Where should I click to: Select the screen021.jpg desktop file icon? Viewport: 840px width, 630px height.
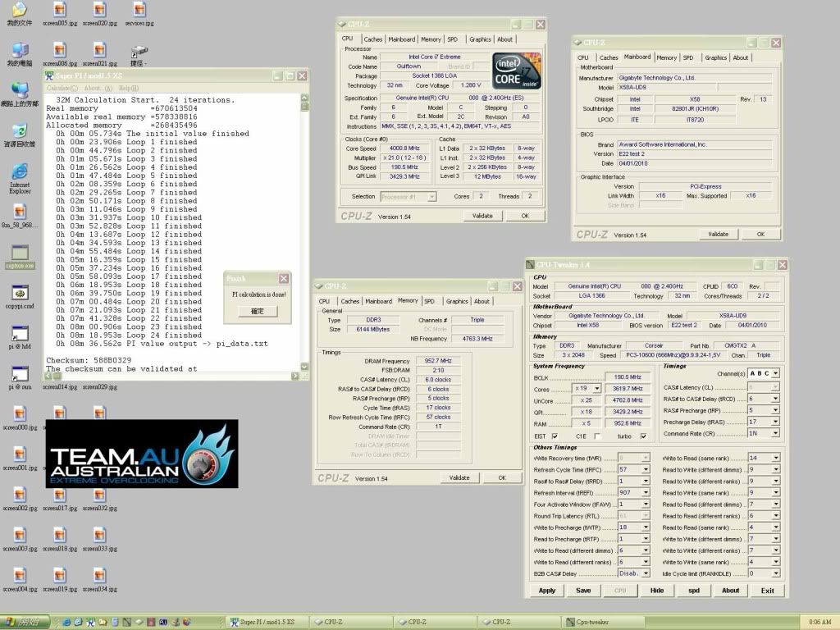[99, 54]
